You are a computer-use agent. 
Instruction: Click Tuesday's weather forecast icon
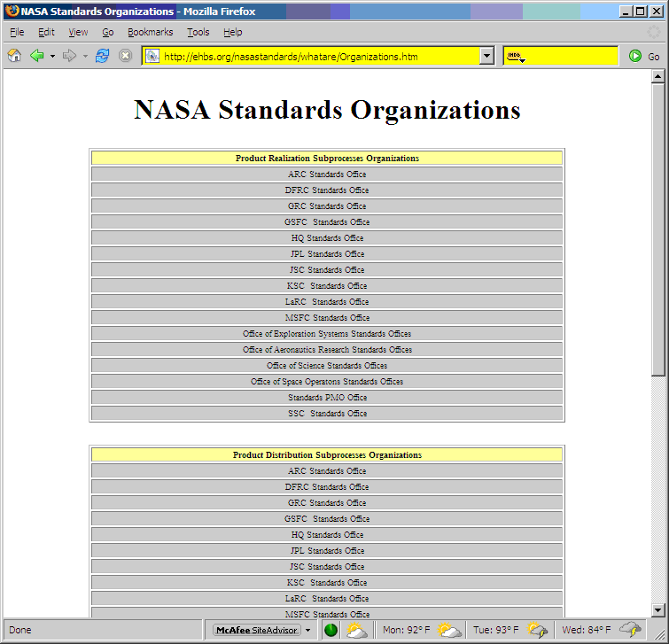[x=537, y=630]
